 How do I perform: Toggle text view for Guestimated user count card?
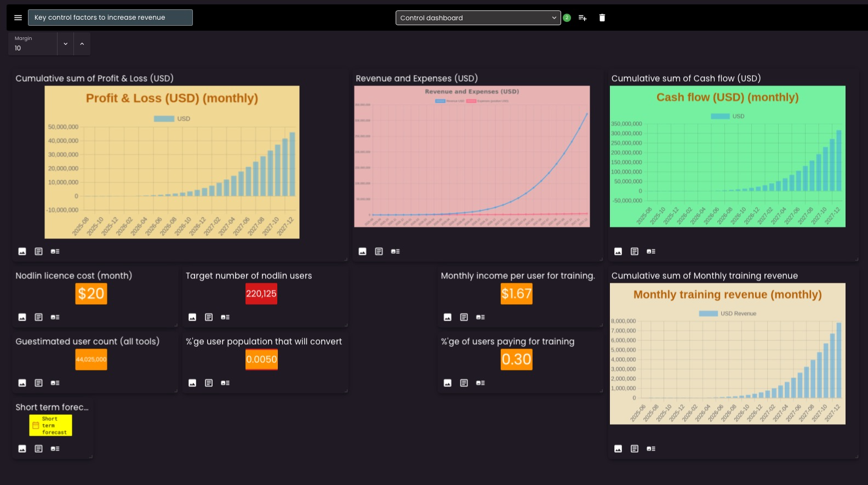[x=39, y=383]
